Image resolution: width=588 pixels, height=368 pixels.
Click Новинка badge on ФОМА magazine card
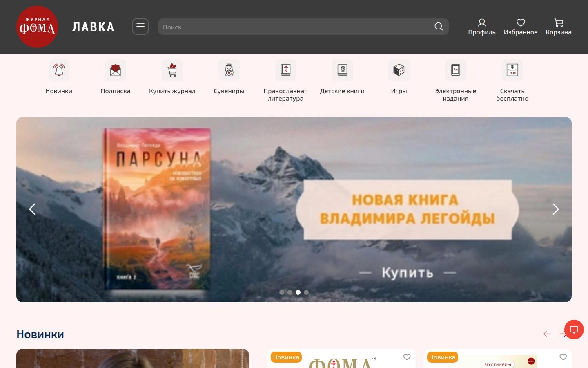pyautogui.click(x=286, y=357)
